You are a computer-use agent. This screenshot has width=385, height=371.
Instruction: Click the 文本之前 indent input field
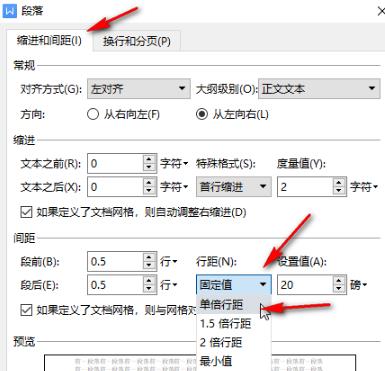pos(115,163)
